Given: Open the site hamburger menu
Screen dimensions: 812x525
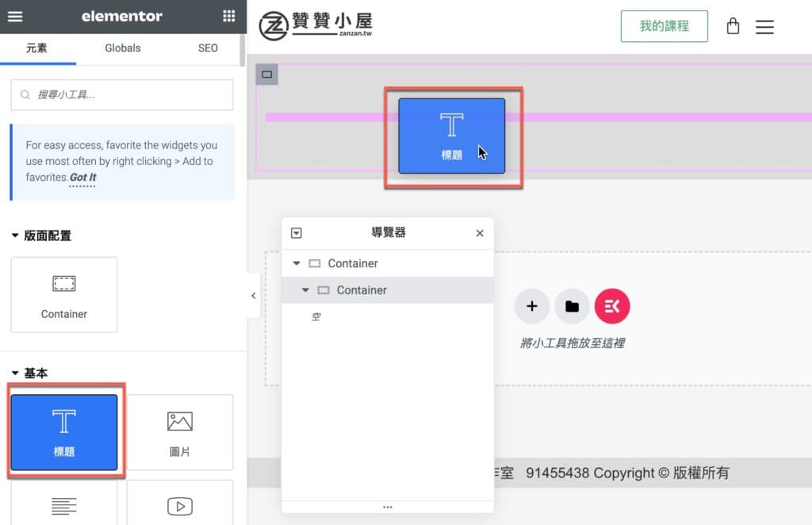Looking at the screenshot, I should point(764,27).
